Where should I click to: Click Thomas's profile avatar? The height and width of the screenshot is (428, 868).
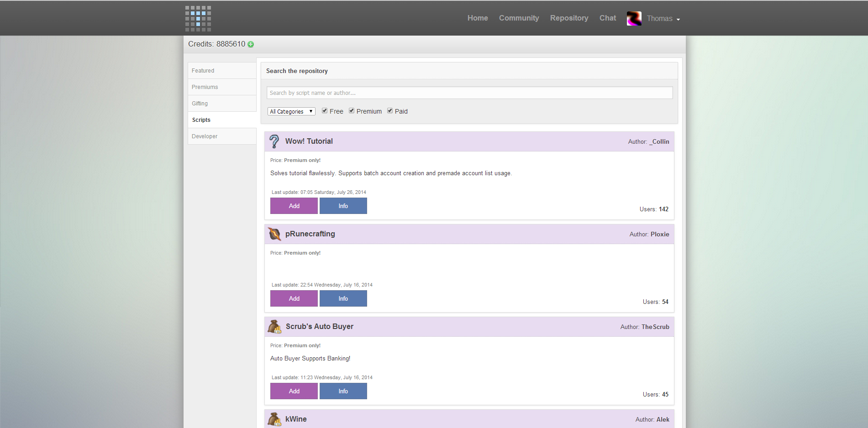tap(634, 18)
